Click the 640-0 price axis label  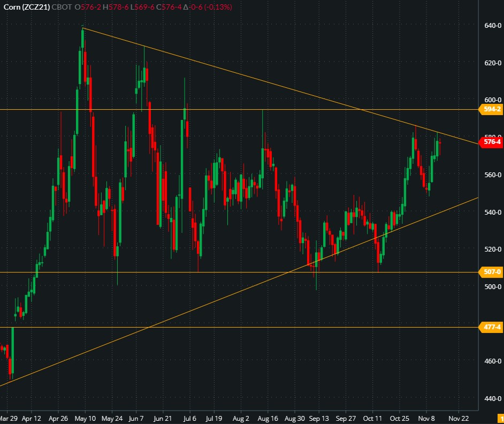click(492, 25)
